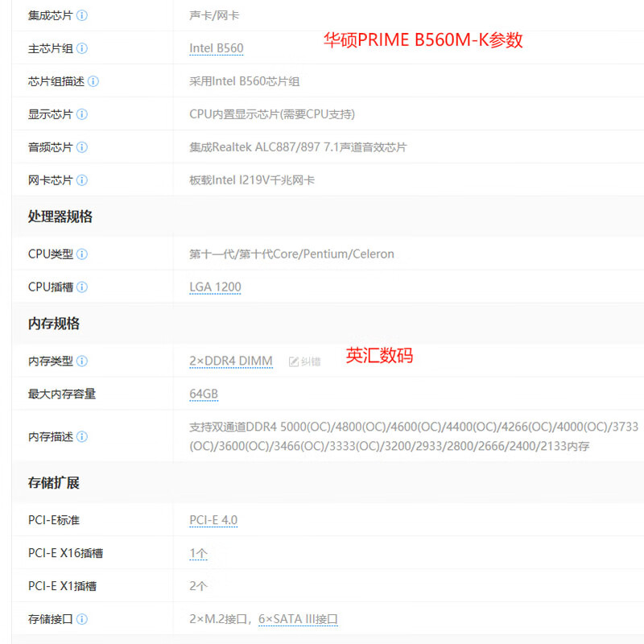The width and height of the screenshot is (644, 644).
Task: Follow the 2×DDR4 DIMM link
Action: [x=231, y=361]
